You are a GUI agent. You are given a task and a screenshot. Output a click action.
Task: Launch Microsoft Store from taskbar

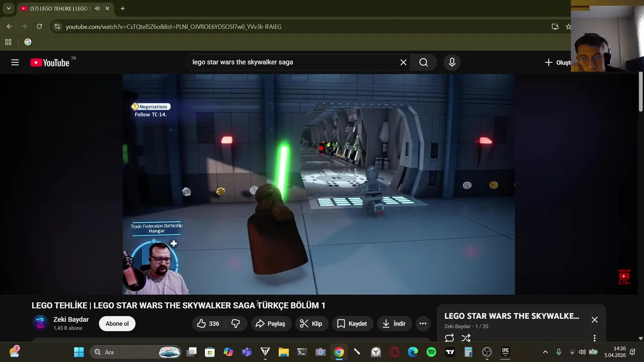(210, 352)
